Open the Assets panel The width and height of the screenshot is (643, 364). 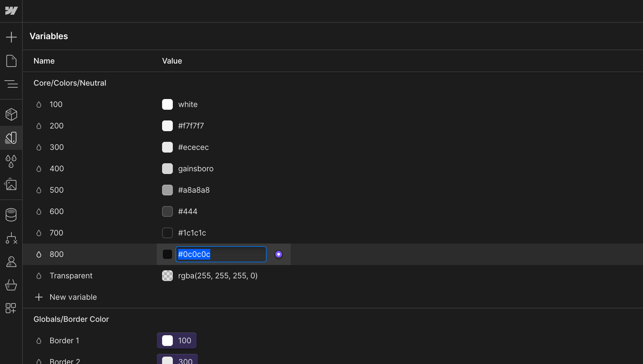(11, 184)
